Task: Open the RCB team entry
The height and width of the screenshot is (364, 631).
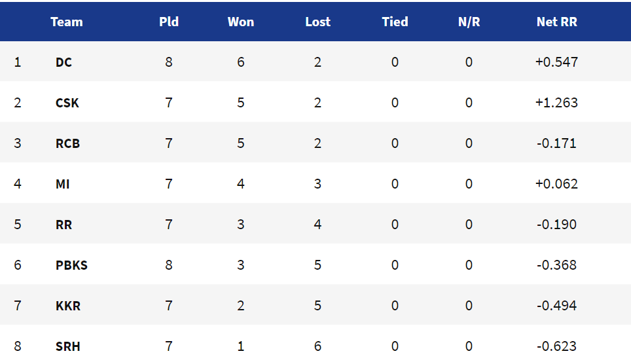Action: point(67,144)
